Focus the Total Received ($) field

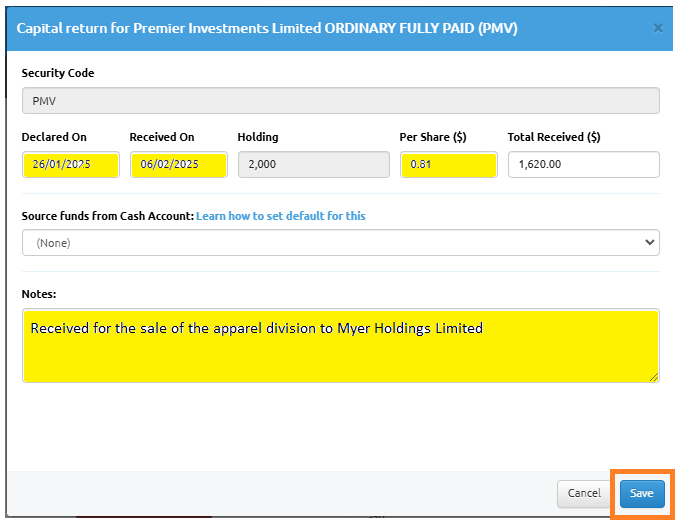tap(584, 164)
